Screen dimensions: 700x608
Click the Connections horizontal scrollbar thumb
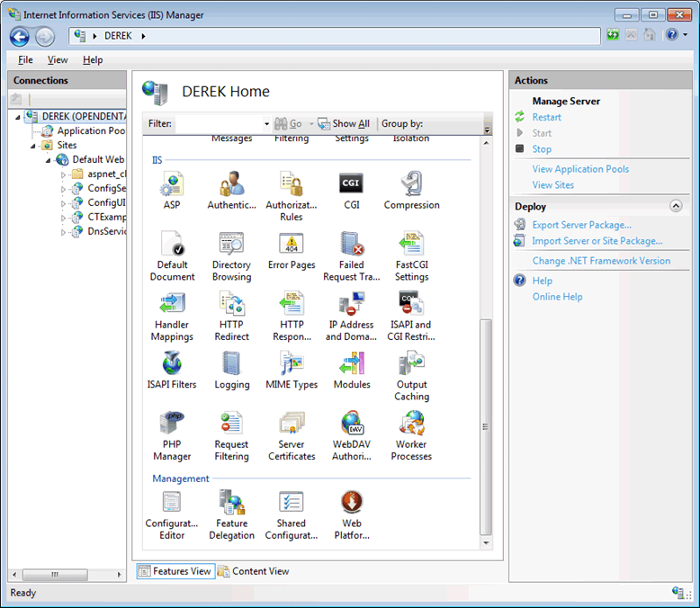[55, 575]
